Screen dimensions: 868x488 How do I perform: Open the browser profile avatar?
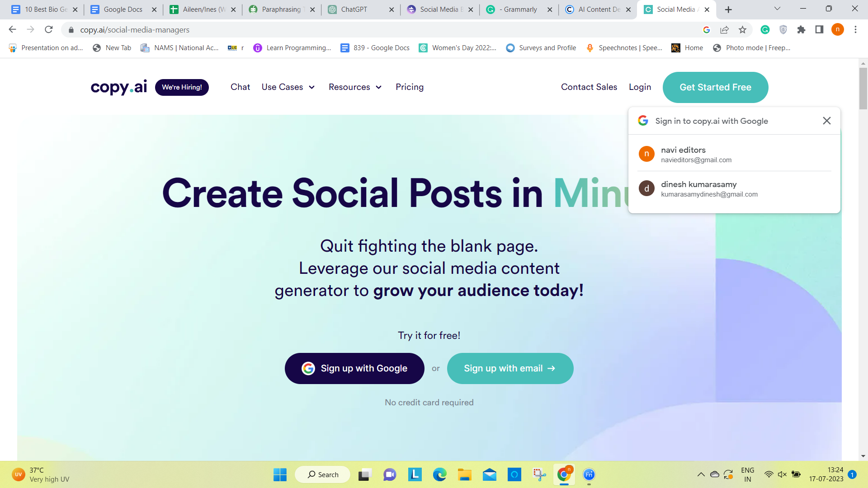tap(839, 30)
